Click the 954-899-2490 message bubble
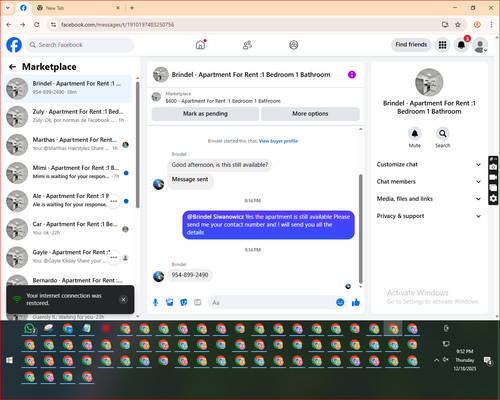The width and height of the screenshot is (500, 400). click(190, 275)
